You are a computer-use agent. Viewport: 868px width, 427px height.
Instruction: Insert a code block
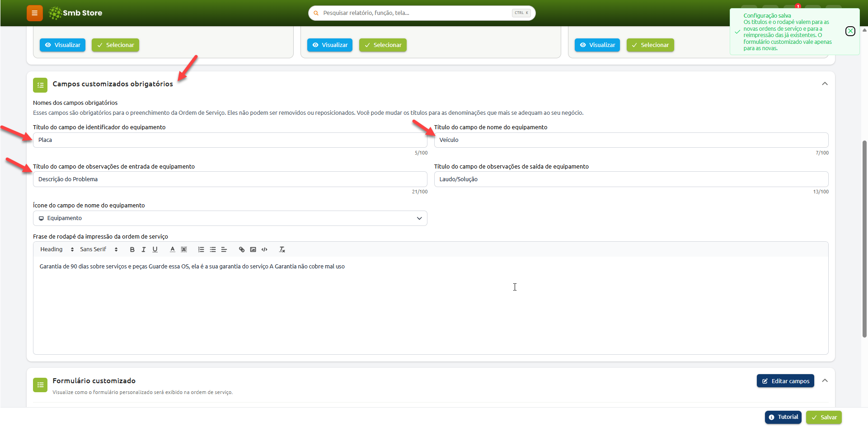pos(264,249)
